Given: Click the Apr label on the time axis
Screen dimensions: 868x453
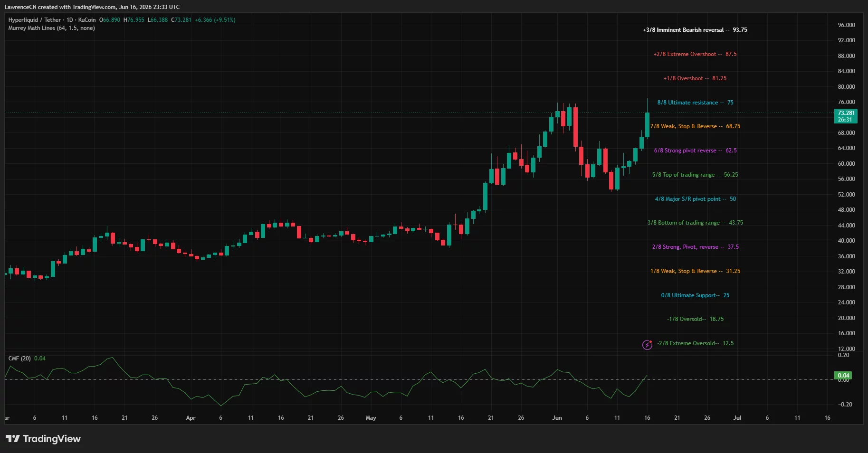Looking at the screenshot, I should [x=191, y=418].
